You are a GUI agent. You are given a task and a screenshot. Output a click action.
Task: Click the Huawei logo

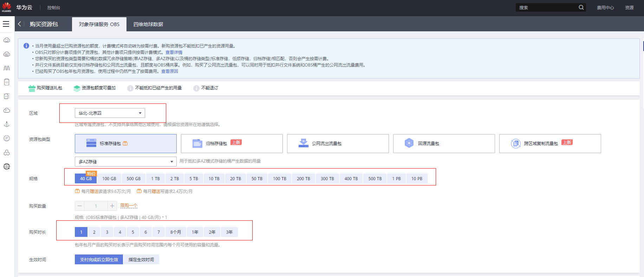point(6,7)
